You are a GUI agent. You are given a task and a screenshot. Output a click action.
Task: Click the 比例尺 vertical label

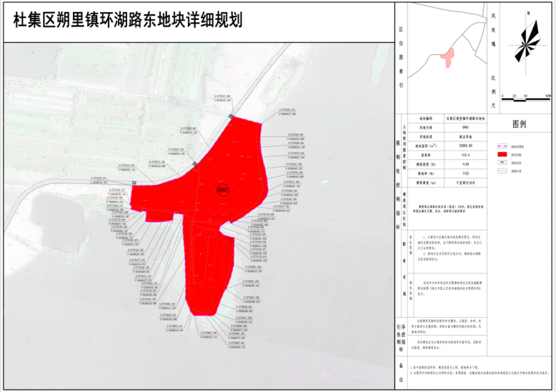point(492,86)
